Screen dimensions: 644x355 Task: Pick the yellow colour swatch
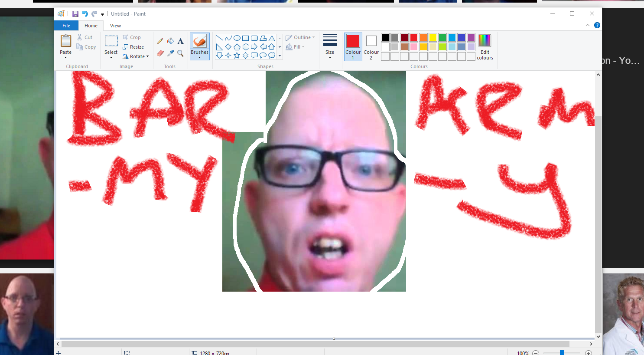tap(433, 37)
